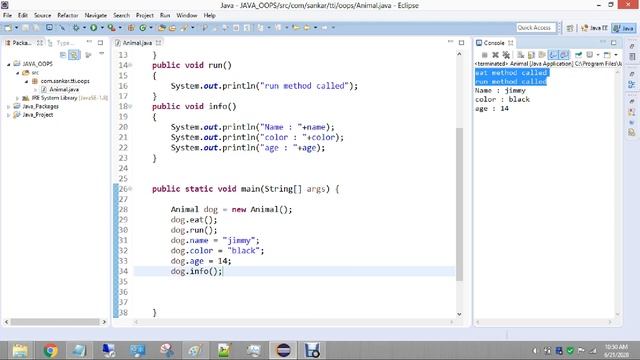This screenshot has width=640, height=360.
Task: Select the Animal.java editor tab
Action: [137, 43]
